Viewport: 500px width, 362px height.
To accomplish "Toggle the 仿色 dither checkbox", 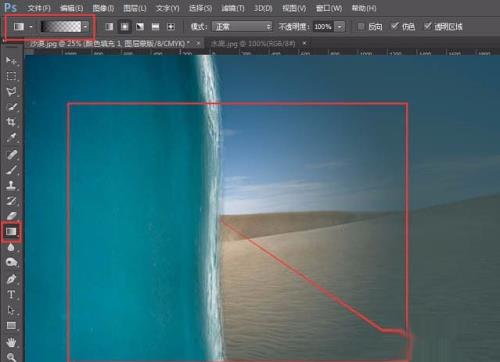I will [x=395, y=26].
